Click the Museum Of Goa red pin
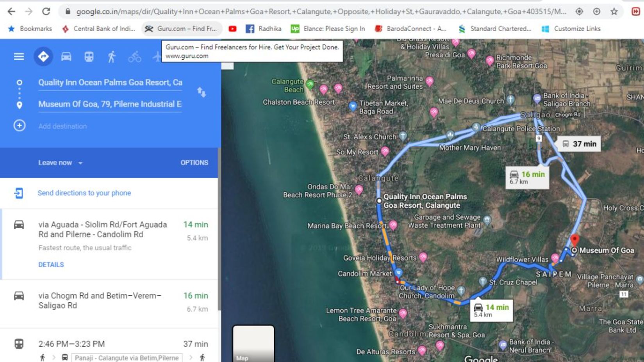This screenshot has width=644, height=362. coord(574,240)
